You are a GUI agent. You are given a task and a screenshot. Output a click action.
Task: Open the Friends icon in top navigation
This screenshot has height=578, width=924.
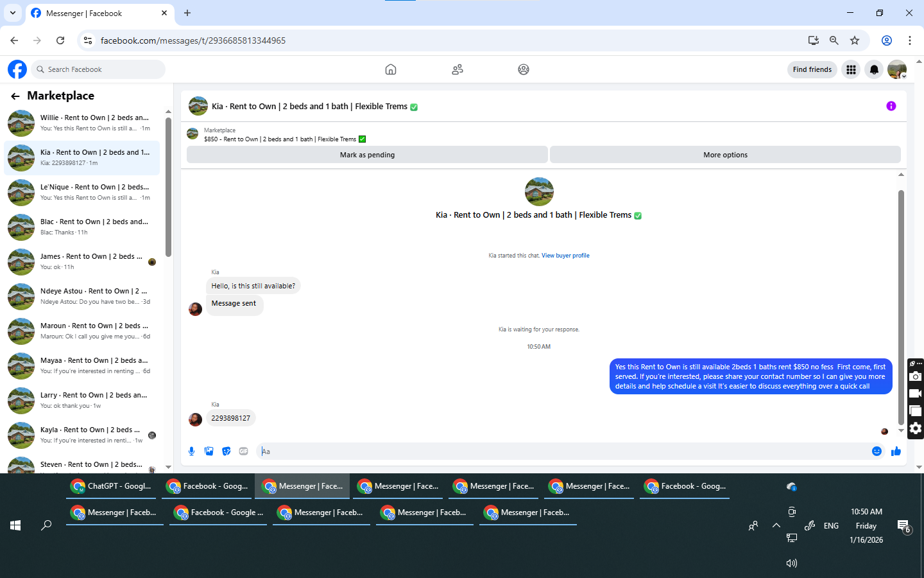coord(458,69)
